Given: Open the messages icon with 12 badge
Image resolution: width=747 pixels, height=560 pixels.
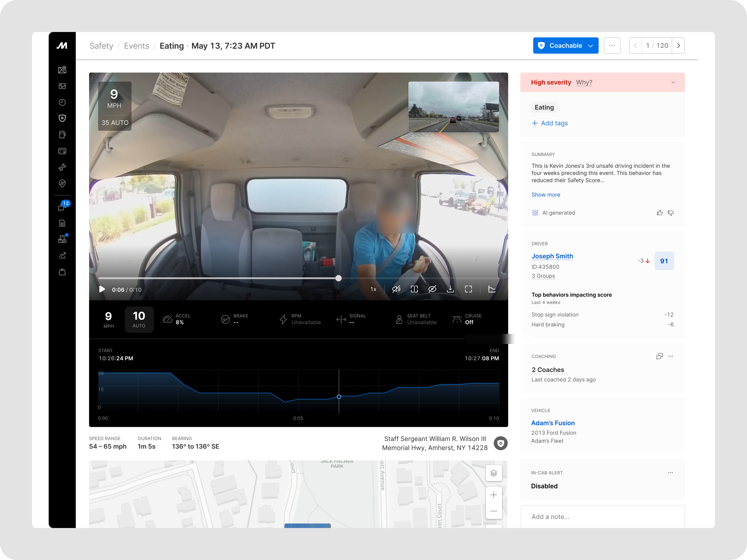Looking at the screenshot, I should click(62, 207).
